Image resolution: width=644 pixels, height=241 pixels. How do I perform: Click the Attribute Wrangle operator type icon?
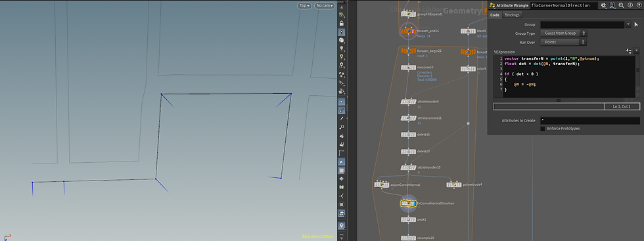(x=492, y=5)
